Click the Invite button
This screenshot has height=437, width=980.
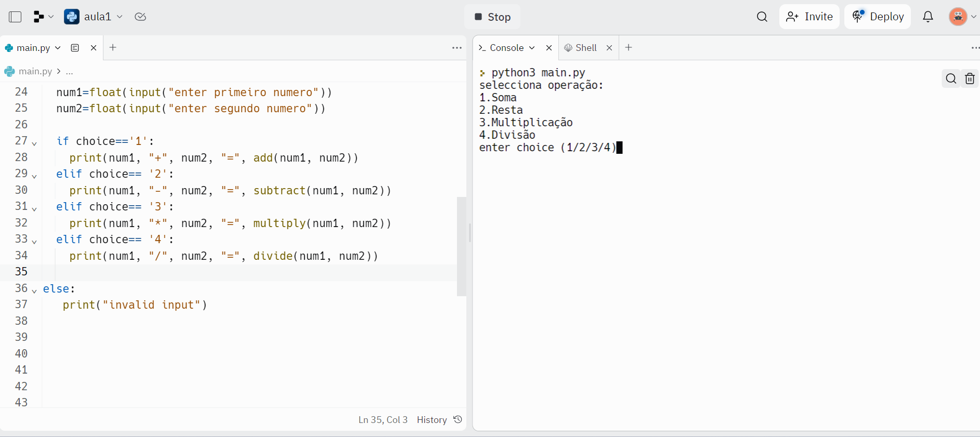click(x=809, y=17)
